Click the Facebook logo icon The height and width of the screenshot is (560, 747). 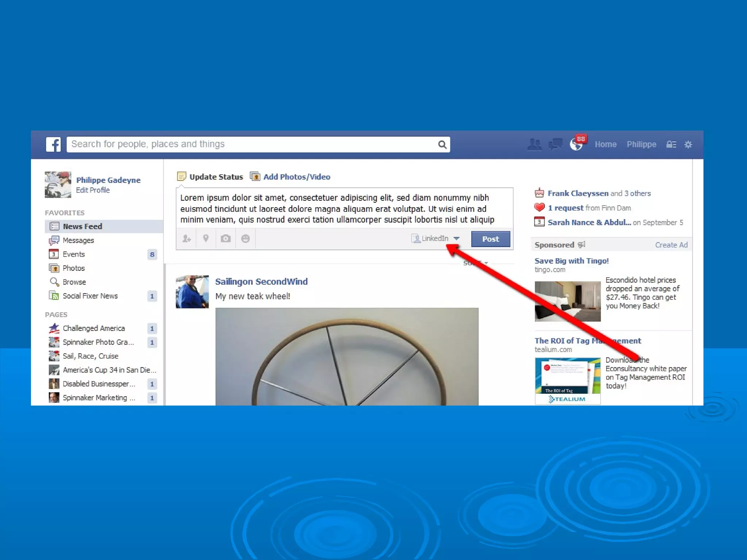53,144
